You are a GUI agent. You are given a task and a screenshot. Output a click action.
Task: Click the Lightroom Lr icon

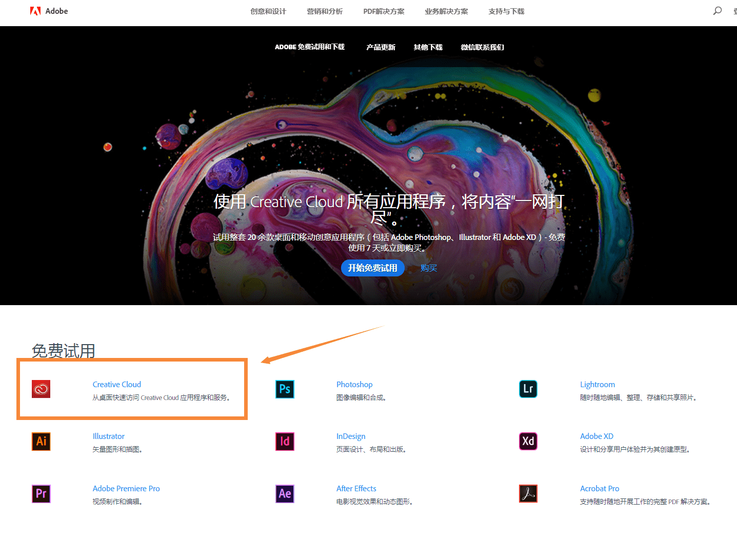(528, 389)
